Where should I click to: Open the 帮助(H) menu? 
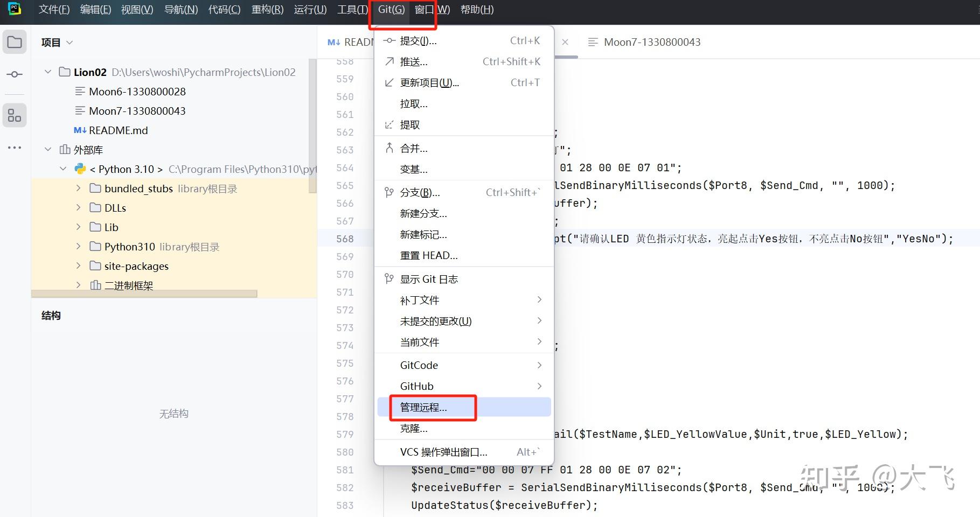pos(476,9)
